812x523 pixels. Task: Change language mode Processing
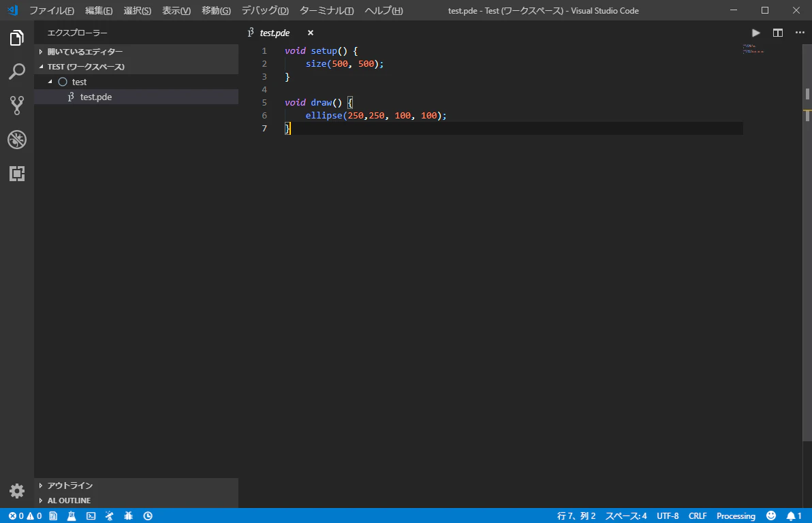tap(736, 516)
